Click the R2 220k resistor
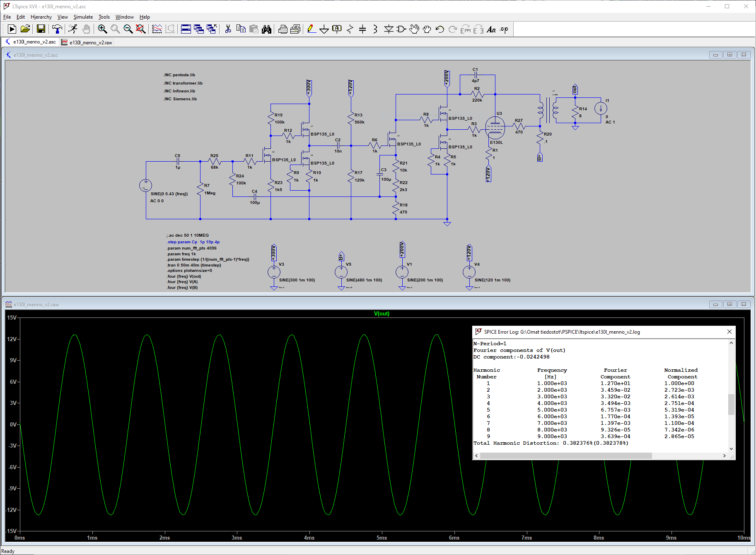Viewport: 756px width, 555px height. (x=477, y=95)
